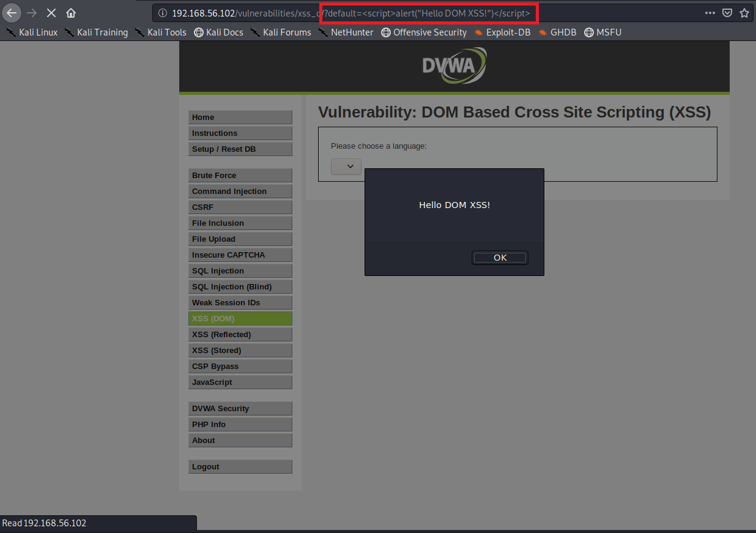Open Command Injection vulnerability page

point(240,192)
